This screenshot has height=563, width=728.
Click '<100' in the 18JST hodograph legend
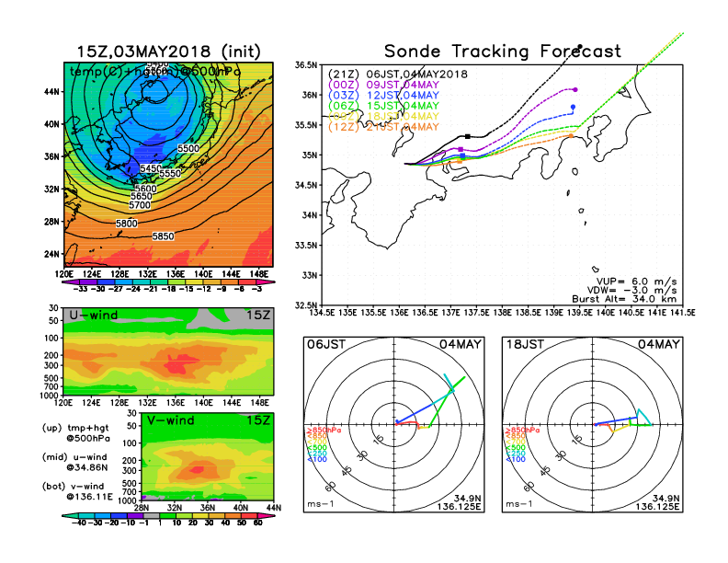pyautogui.click(x=516, y=459)
